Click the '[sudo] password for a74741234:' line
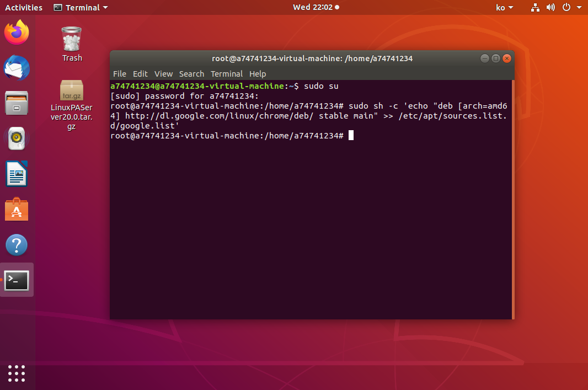This screenshot has width=588, height=390. click(184, 96)
